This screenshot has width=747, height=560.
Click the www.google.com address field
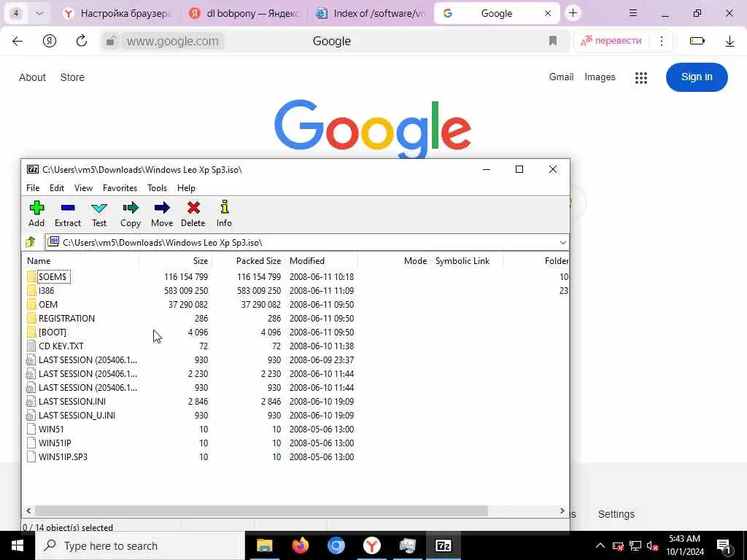point(172,41)
